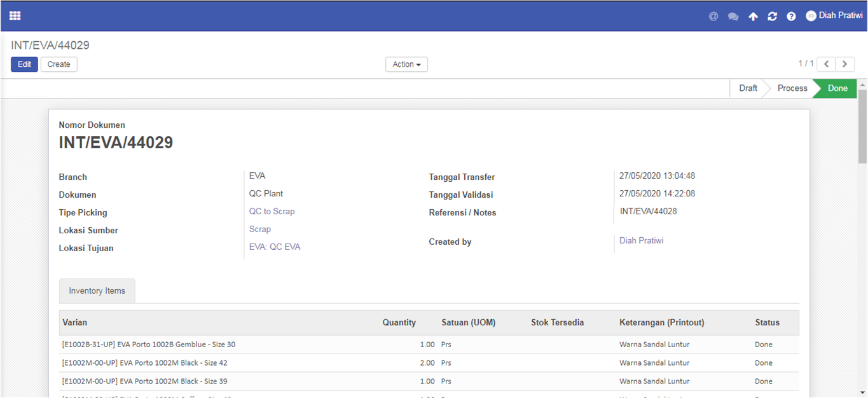The image size is (868, 398).
Task: Open the help question mark icon
Action: [791, 17]
